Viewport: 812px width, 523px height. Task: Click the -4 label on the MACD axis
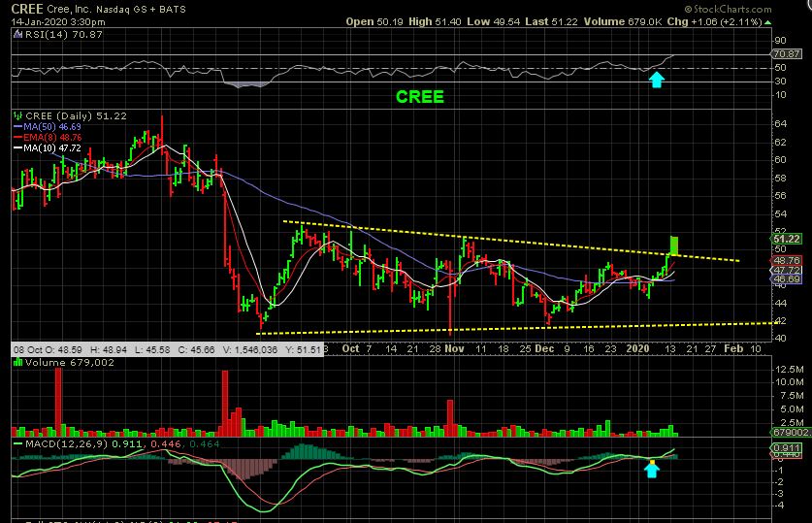780,505
